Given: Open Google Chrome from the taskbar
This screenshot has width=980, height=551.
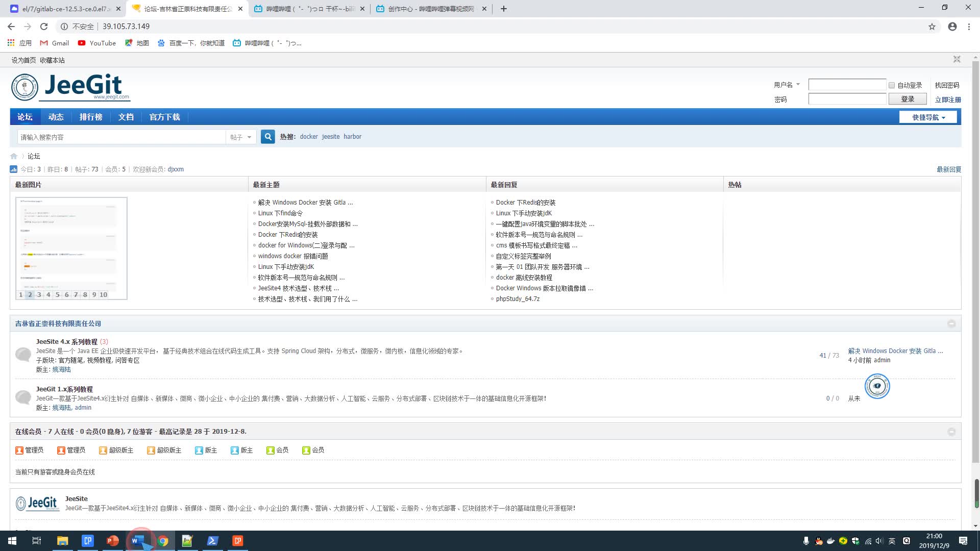Looking at the screenshot, I should click(x=163, y=540).
